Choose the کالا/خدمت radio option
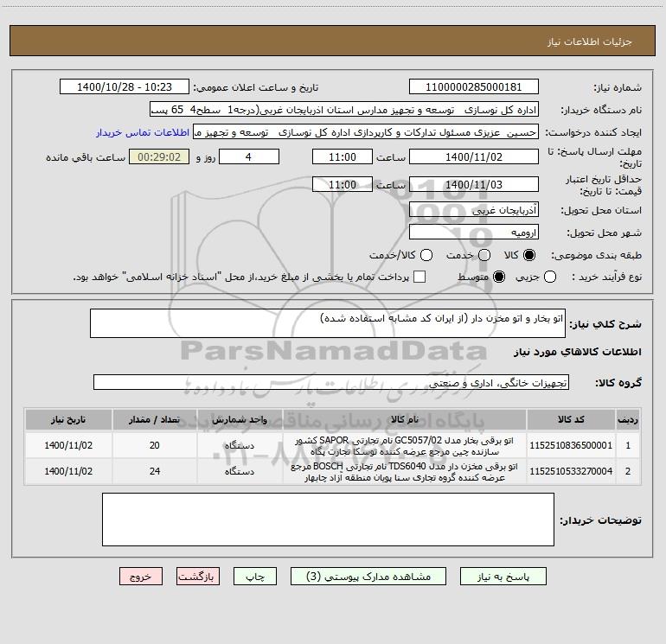Viewport: 666px width, 644px height. (426, 255)
